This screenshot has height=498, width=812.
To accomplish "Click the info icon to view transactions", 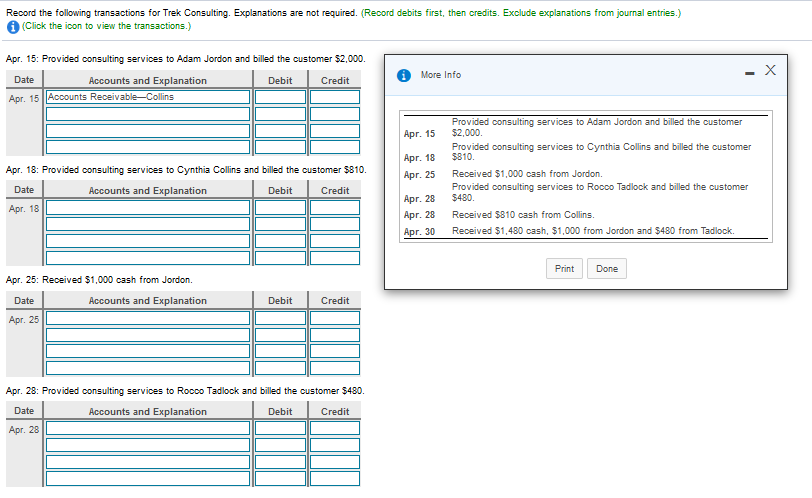I will 13,27.
